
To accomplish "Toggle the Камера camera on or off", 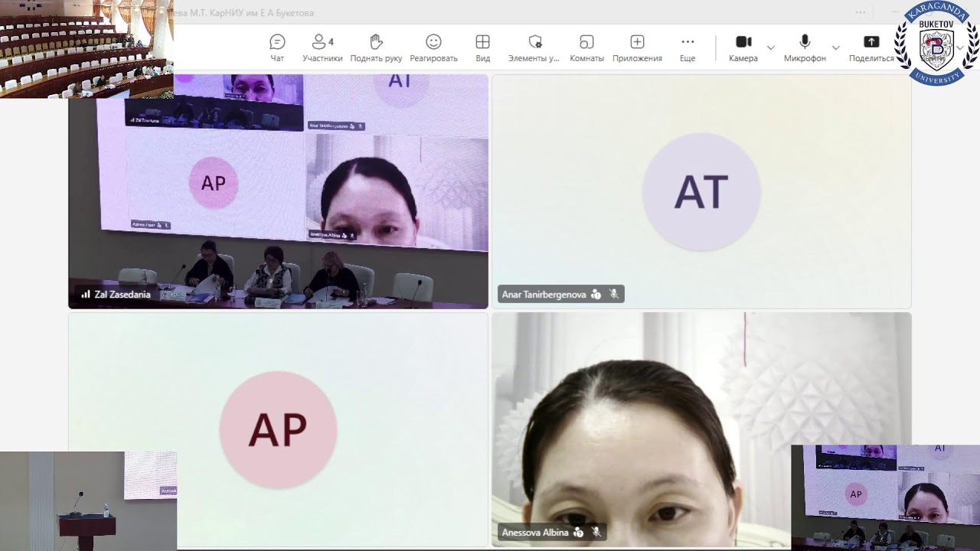I will point(743,47).
